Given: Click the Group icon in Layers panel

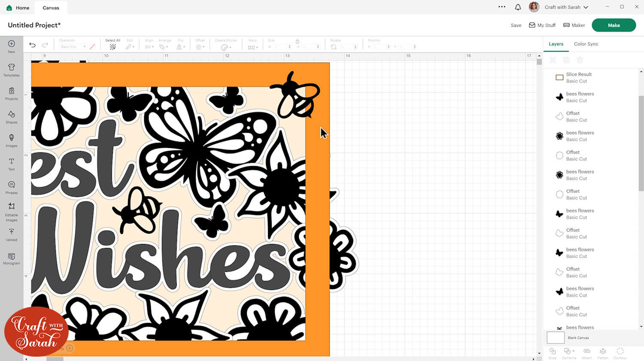Looking at the screenshot, I should 553,60.
